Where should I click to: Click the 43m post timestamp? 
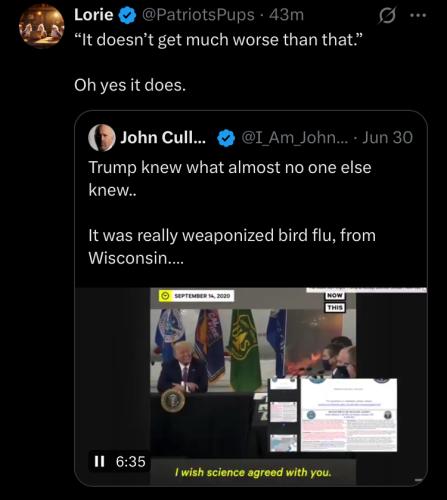[286, 15]
